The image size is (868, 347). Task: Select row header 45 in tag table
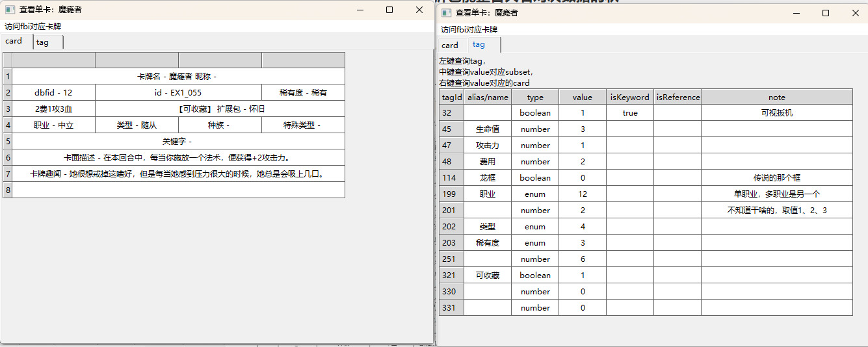click(452, 129)
